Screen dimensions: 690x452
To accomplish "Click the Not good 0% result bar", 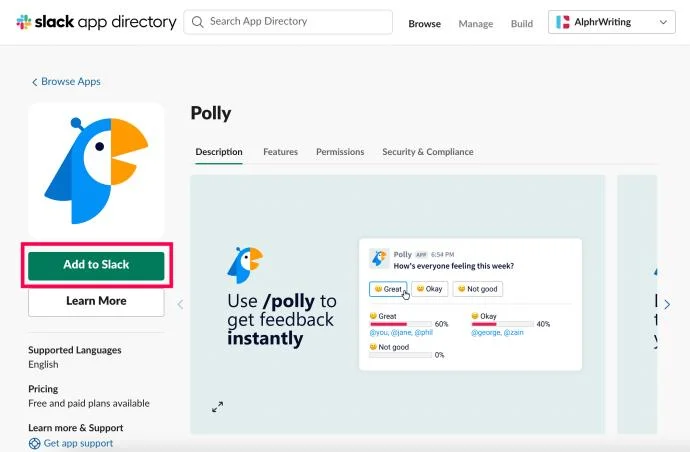I will coord(400,355).
